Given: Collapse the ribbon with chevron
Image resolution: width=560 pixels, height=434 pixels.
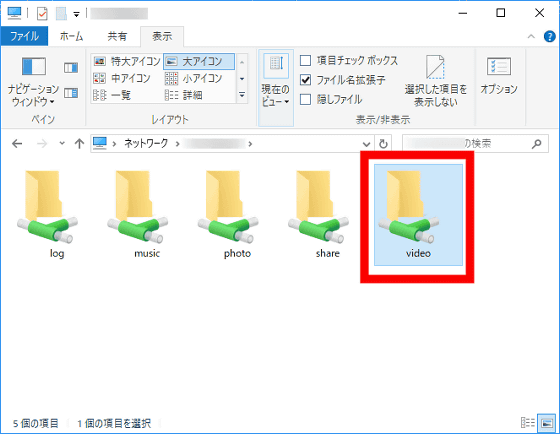Looking at the screenshot, I should (x=531, y=36).
